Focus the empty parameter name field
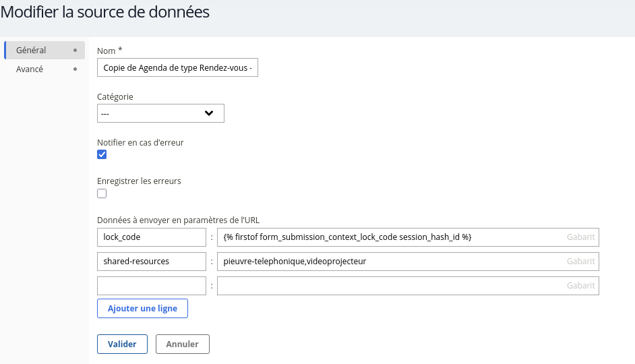 [151, 286]
